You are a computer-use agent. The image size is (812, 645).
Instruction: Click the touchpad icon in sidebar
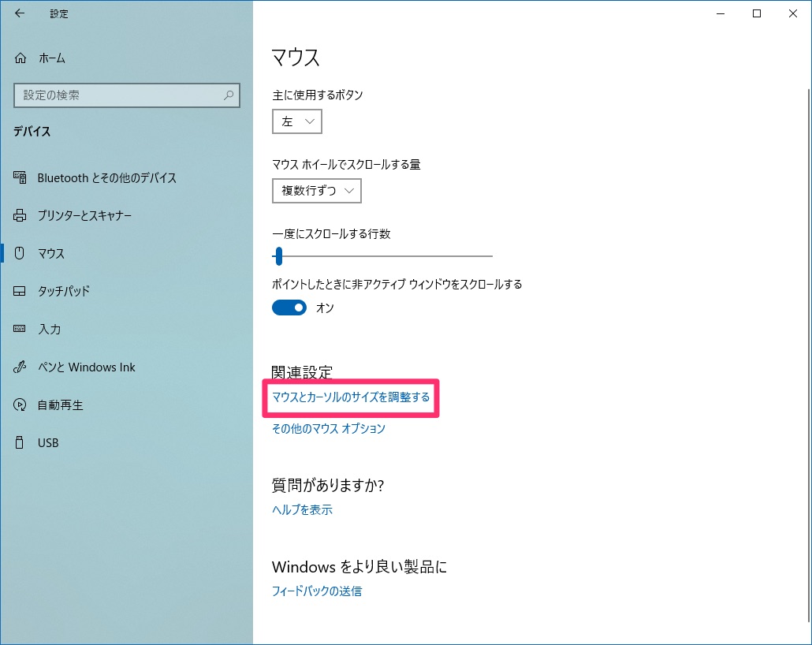[x=20, y=291]
